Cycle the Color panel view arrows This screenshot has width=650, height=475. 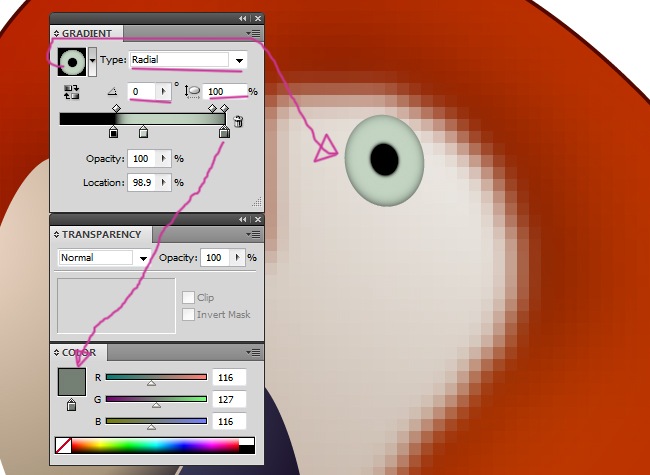pos(56,353)
